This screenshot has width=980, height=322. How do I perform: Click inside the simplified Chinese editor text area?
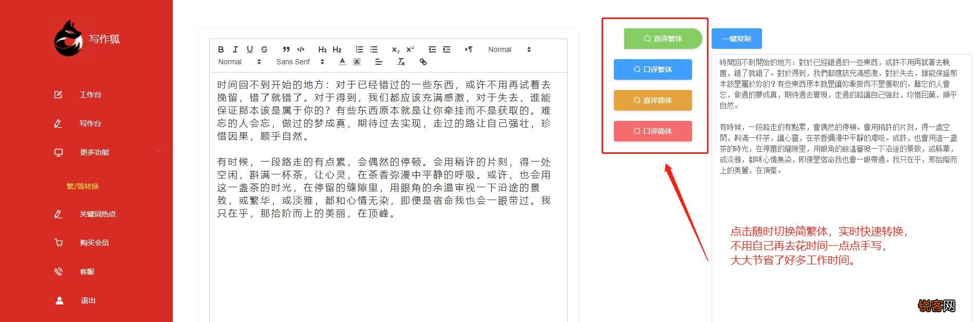coord(388,197)
